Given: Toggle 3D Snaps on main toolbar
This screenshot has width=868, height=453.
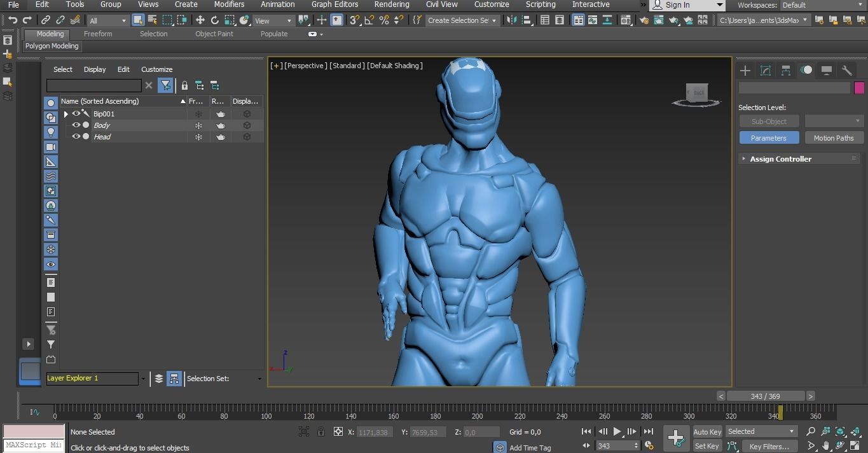Looking at the screenshot, I should click(x=355, y=20).
